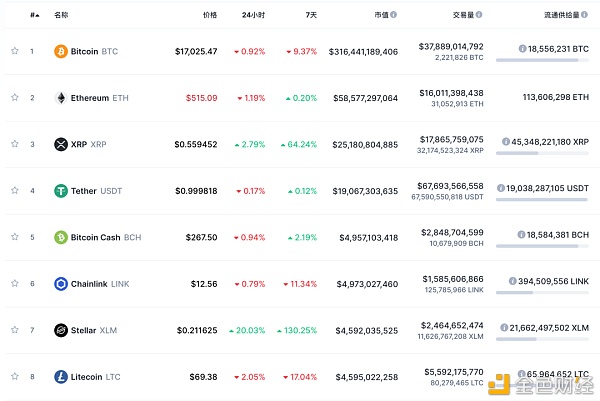The width and height of the screenshot is (600, 401).
Task: Star Bitcoin to add to watchlist
Action: [x=15, y=51]
